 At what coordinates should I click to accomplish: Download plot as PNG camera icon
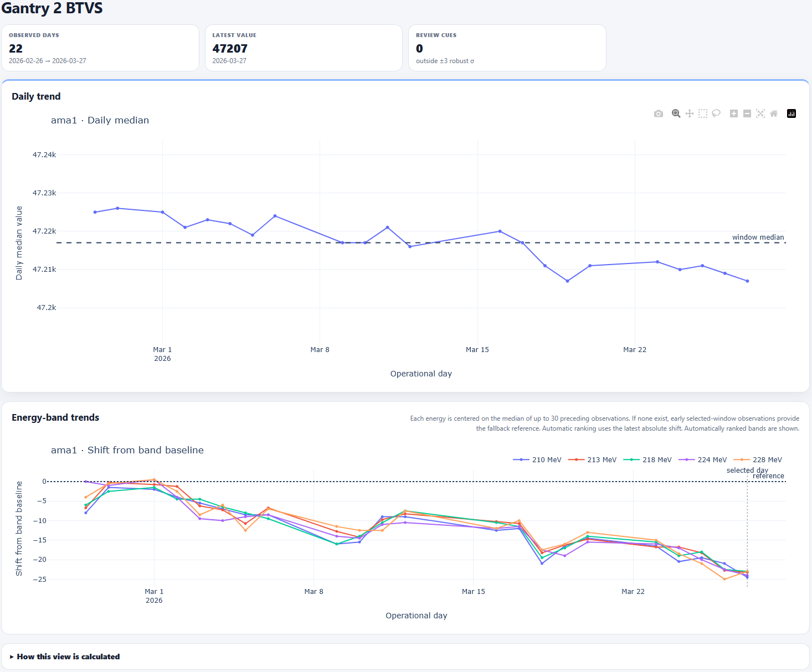pos(659,113)
